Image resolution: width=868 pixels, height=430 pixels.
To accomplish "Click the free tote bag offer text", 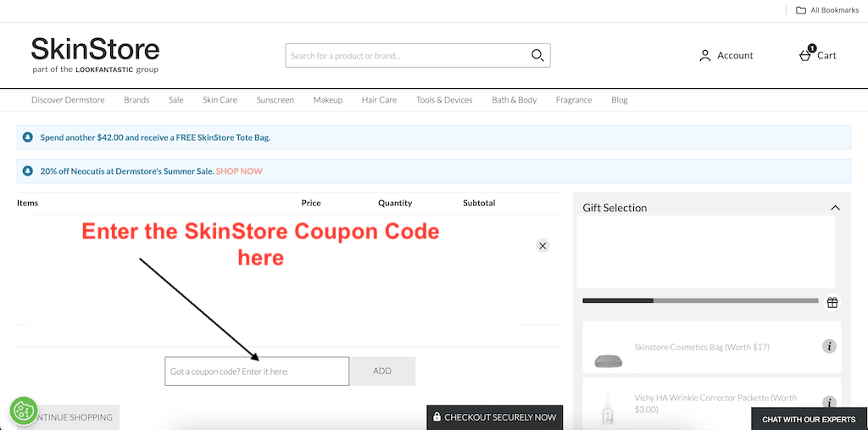I will 156,137.
